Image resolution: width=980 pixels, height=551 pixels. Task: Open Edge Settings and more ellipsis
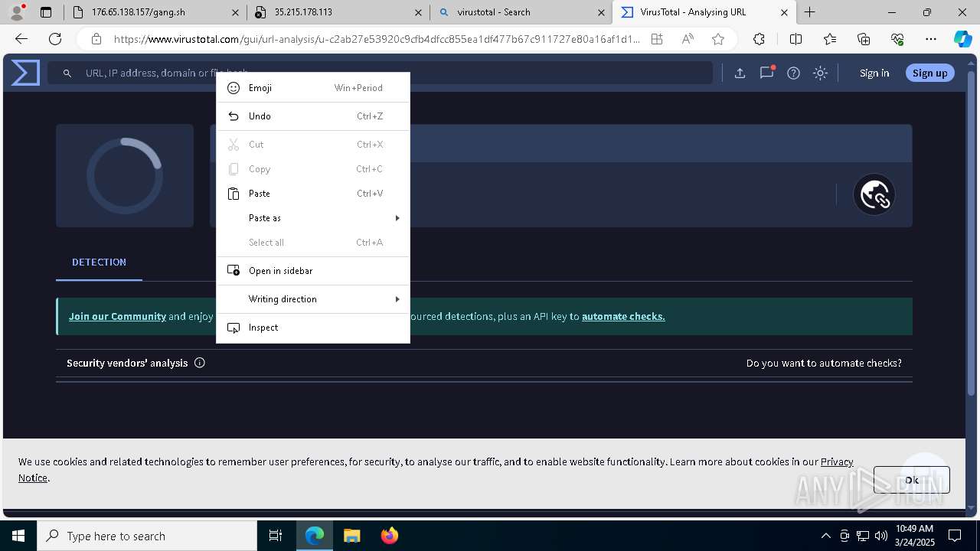pyautogui.click(x=931, y=39)
